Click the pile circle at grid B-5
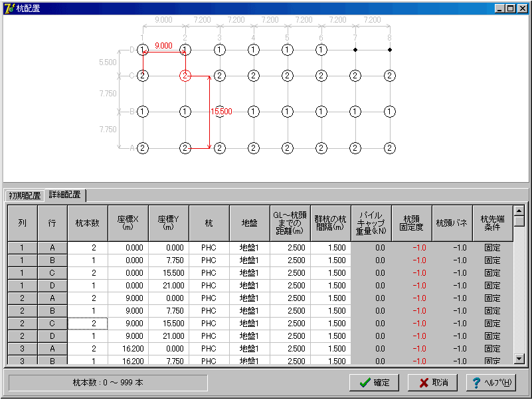Screen dimensions: 532x400 point(288,112)
